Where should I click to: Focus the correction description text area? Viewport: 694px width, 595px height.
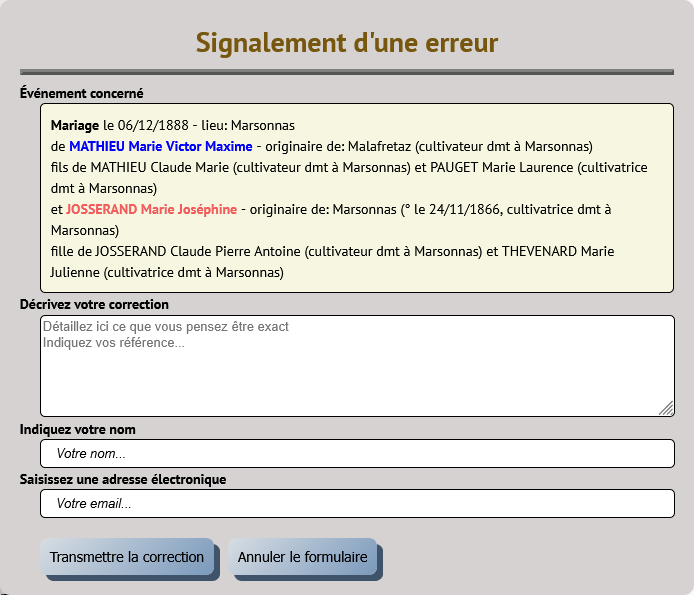point(357,366)
